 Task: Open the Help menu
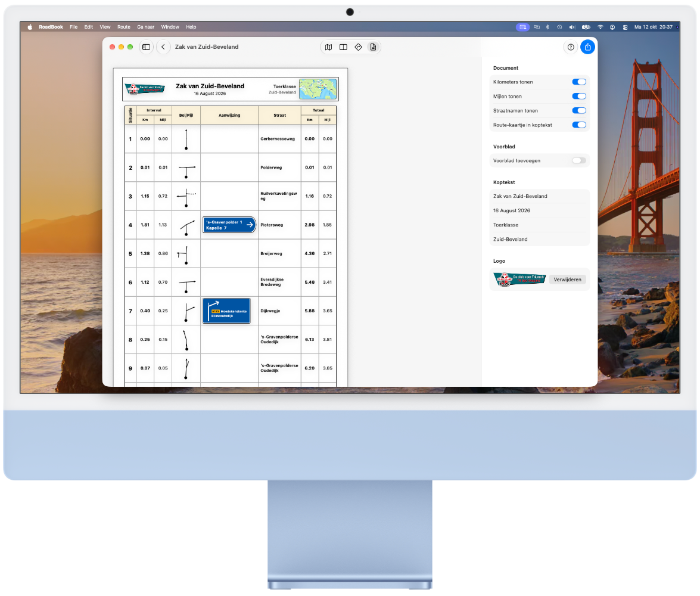191,27
